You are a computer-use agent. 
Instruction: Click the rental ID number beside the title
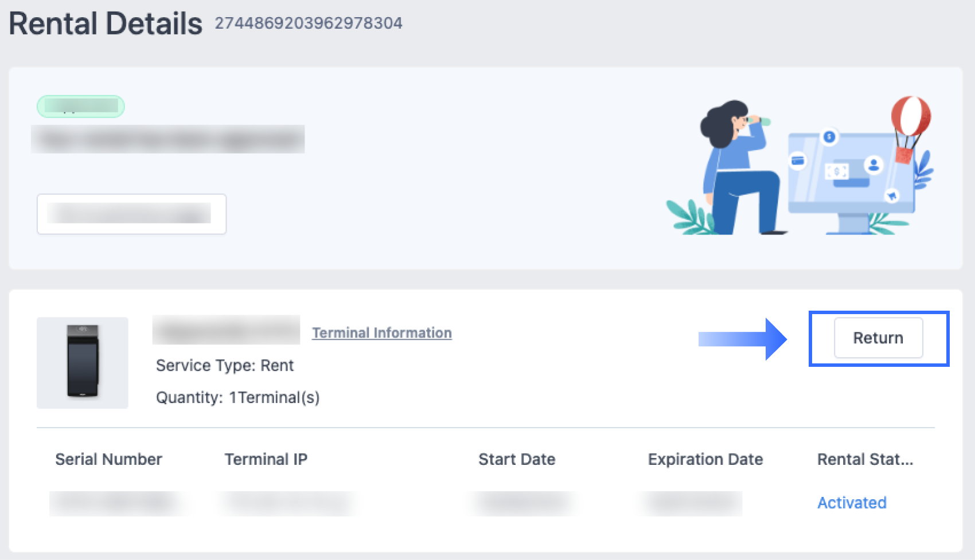tap(309, 24)
